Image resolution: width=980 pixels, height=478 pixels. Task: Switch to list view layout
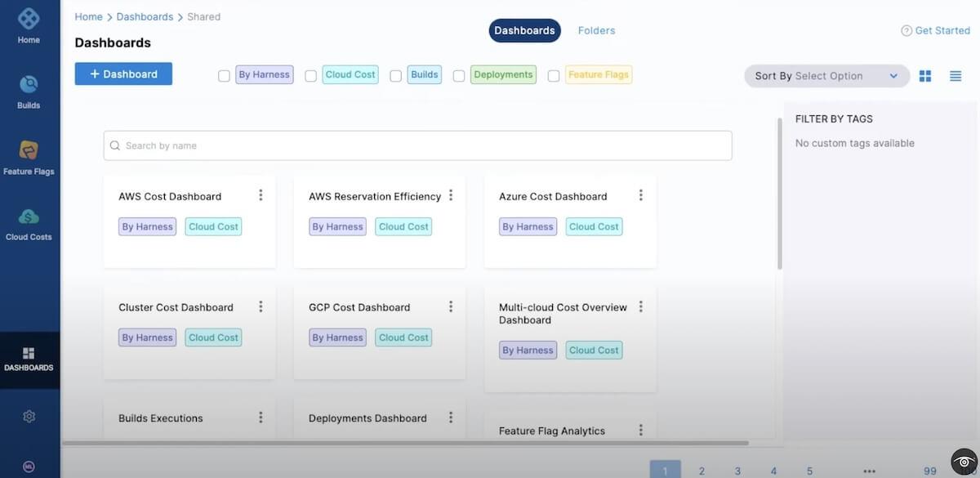coord(955,76)
